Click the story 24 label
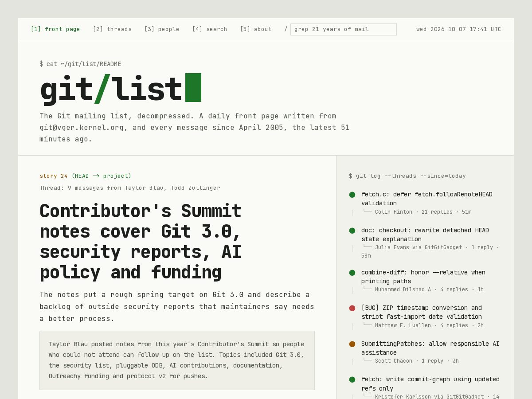 54,176
